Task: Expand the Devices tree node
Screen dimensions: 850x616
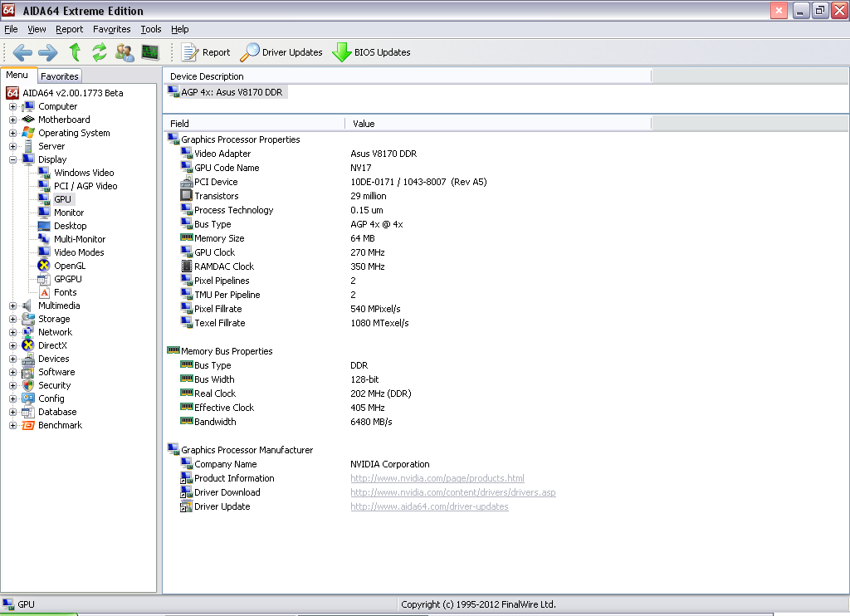Action: [13, 359]
